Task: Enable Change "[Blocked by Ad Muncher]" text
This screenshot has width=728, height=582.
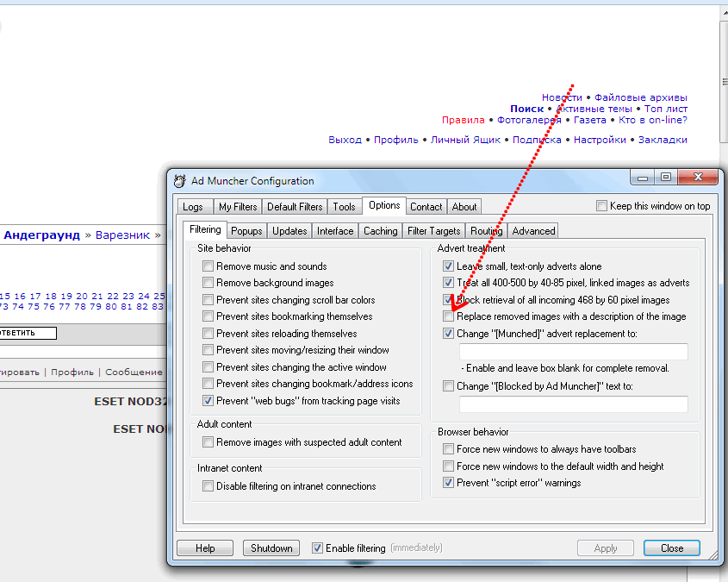Action: (448, 386)
